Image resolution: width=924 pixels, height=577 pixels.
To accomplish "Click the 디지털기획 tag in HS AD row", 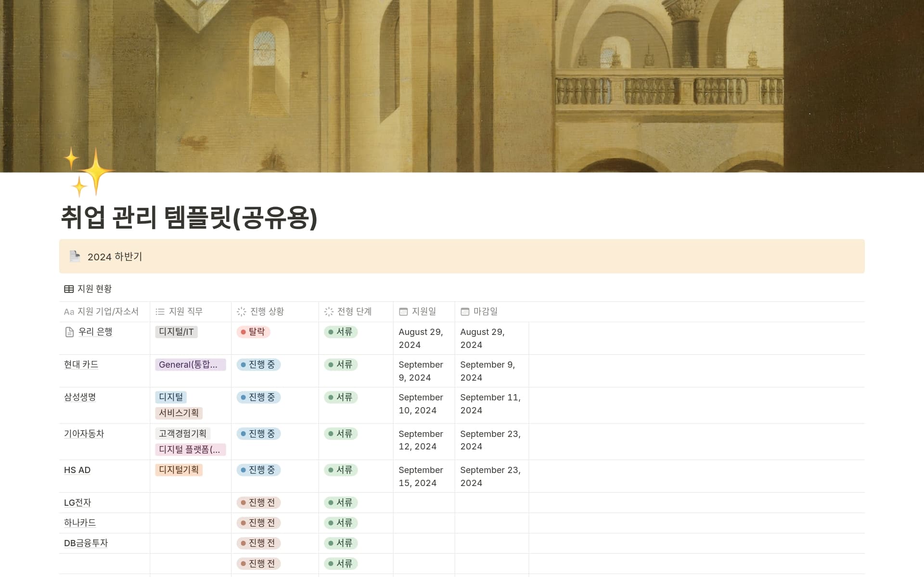I will 179,470.
